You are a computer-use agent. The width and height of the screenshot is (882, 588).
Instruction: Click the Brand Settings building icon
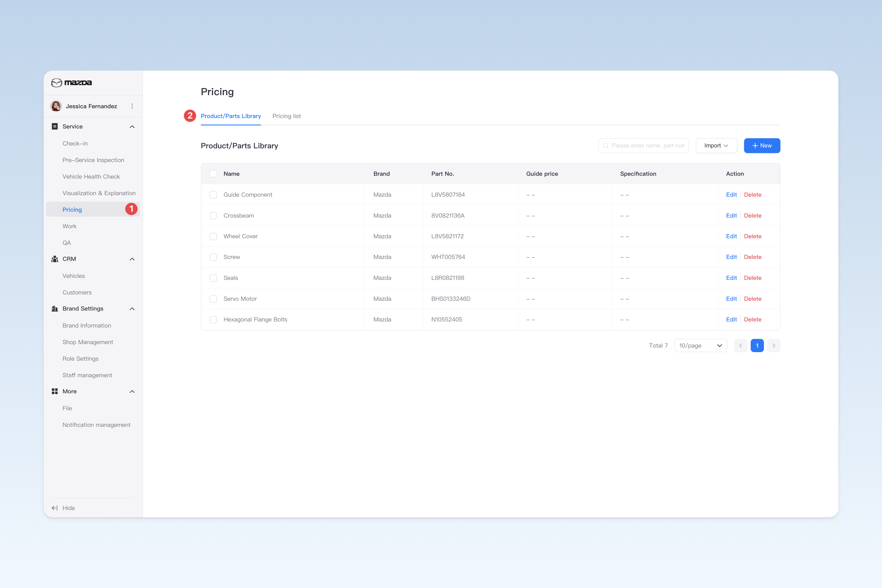point(55,309)
